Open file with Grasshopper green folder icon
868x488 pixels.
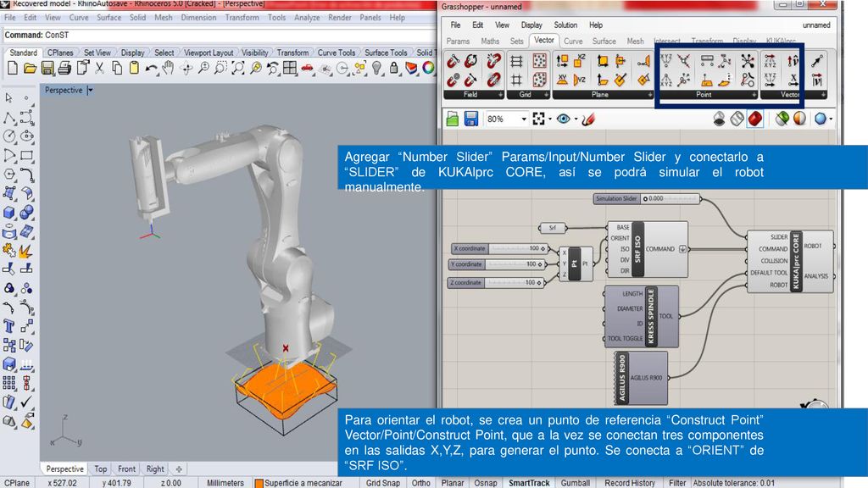453,119
